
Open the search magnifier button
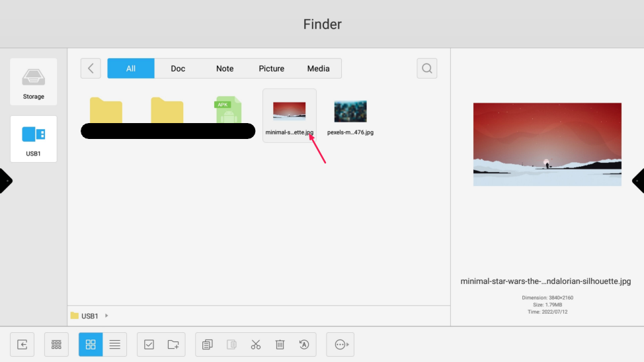click(x=426, y=68)
